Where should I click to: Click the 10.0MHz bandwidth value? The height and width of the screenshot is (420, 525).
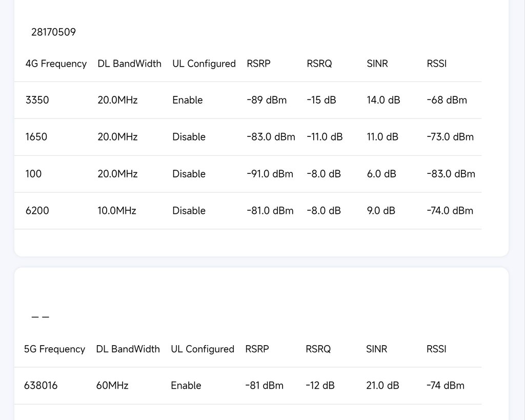tap(117, 211)
